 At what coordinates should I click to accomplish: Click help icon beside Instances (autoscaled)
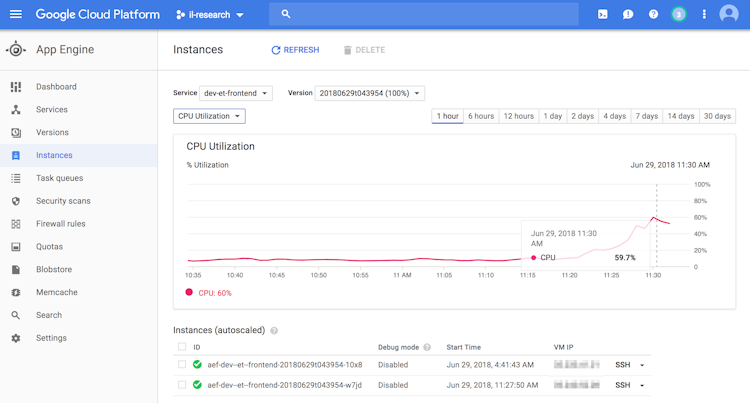(x=274, y=330)
